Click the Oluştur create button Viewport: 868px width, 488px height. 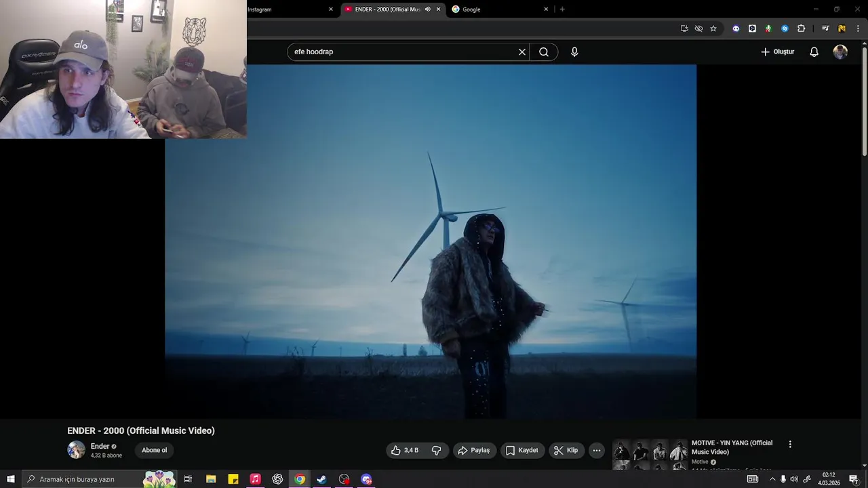pyautogui.click(x=777, y=52)
